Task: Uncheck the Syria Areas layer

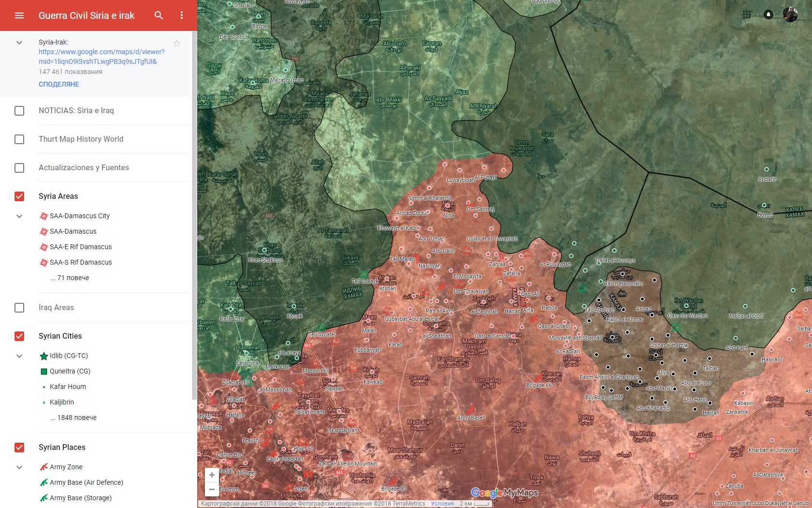Action: click(x=19, y=196)
